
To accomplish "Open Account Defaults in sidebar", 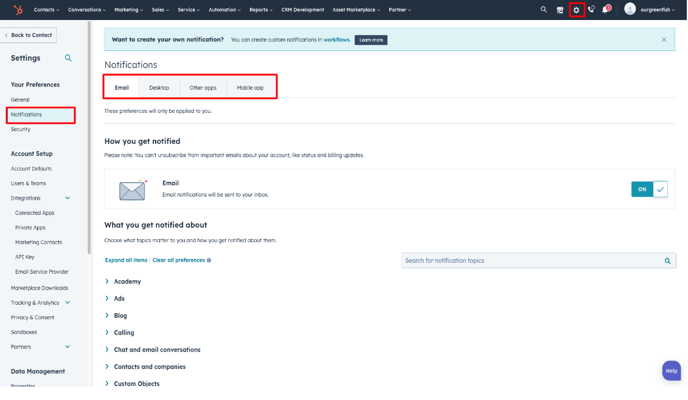I will tap(31, 169).
